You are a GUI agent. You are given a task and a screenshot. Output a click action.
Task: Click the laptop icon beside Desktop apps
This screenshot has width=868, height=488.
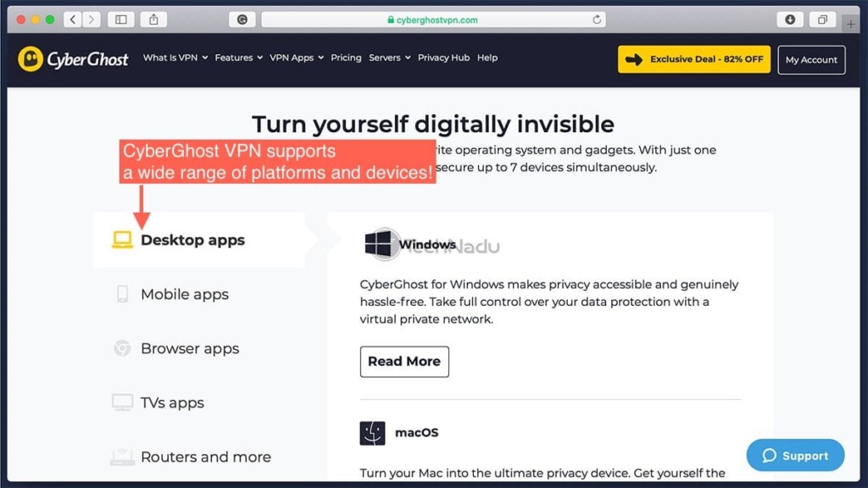coord(122,240)
